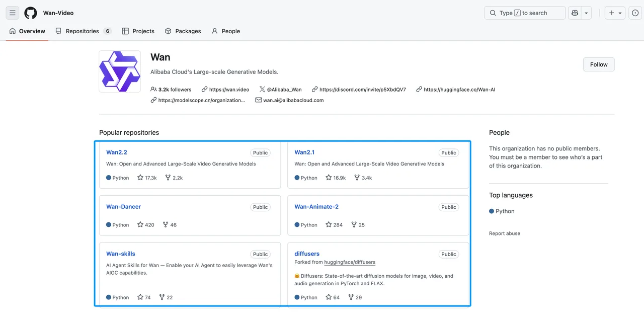The width and height of the screenshot is (644, 324).
Task: View the 17.3k stargazers of Wan2.2
Action: point(147,178)
